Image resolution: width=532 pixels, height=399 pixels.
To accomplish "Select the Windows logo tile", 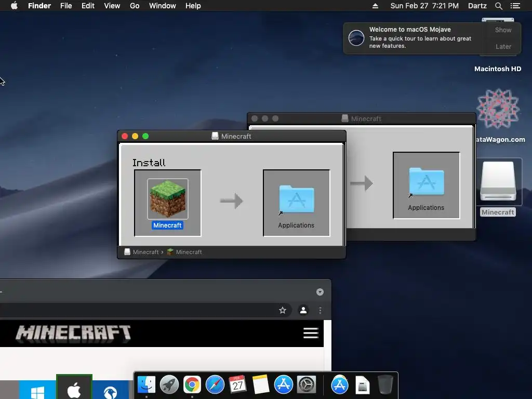I will coord(37,390).
